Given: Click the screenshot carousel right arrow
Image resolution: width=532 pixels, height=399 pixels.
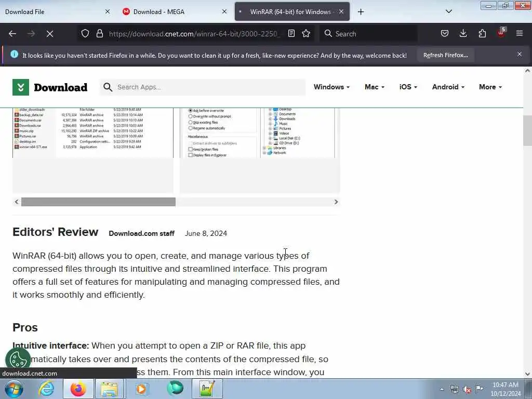Looking at the screenshot, I should [336, 202].
